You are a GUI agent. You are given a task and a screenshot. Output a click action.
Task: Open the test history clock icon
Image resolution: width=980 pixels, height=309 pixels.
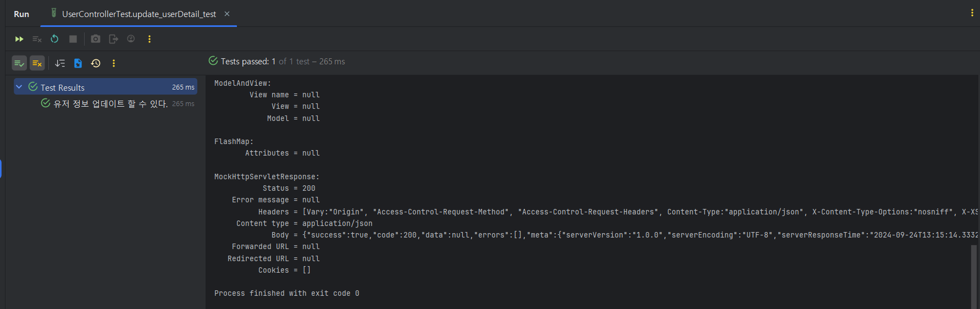(96, 63)
